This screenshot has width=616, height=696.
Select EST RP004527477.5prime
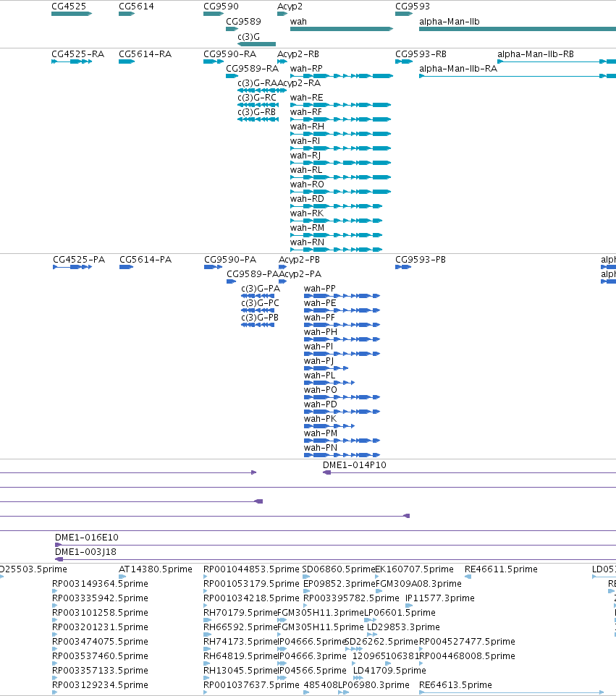pyautogui.click(x=467, y=642)
